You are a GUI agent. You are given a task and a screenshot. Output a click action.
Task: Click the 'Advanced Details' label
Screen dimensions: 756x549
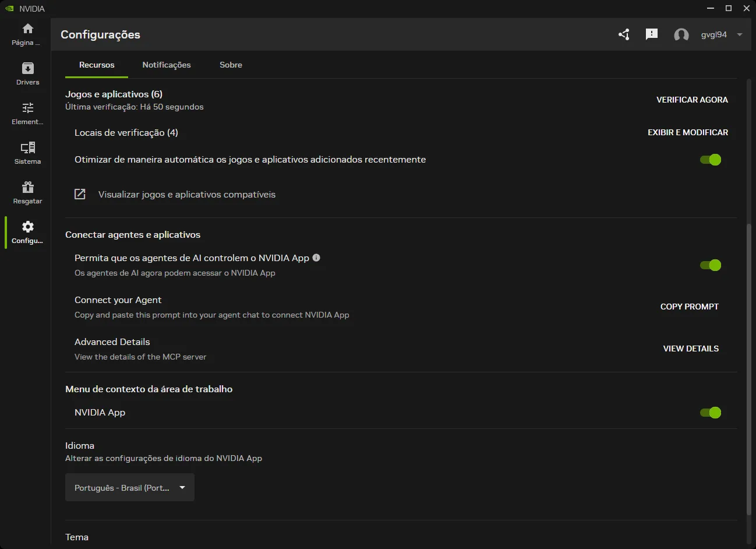click(x=112, y=342)
